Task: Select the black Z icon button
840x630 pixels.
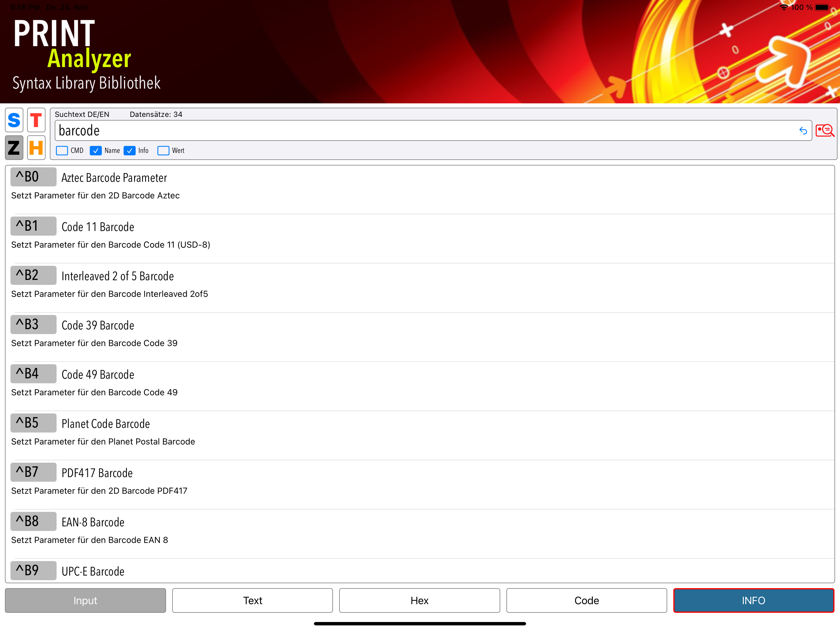Action: pyautogui.click(x=14, y=147)
